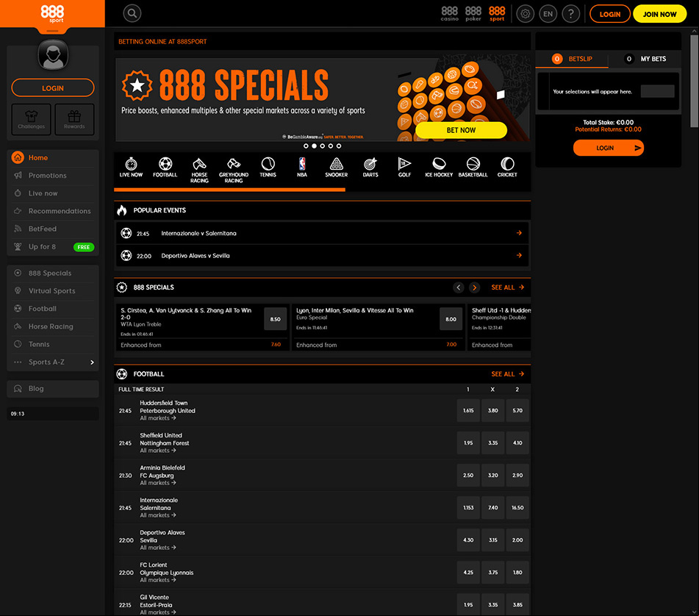Viewport: 699px width, 616px height.
Task: Pick 8.50 odds on WTA Lyon Treble
Action: 276,319
